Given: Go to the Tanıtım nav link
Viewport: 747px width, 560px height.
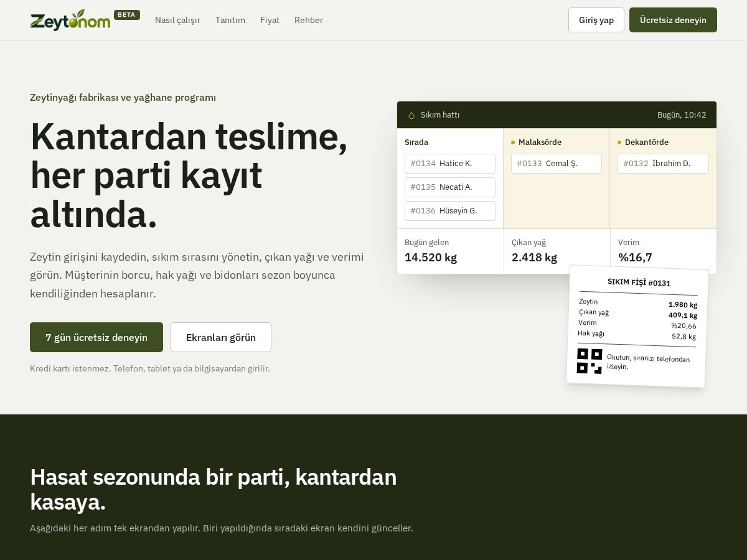Looking at the screenshot, I should 230,20.
